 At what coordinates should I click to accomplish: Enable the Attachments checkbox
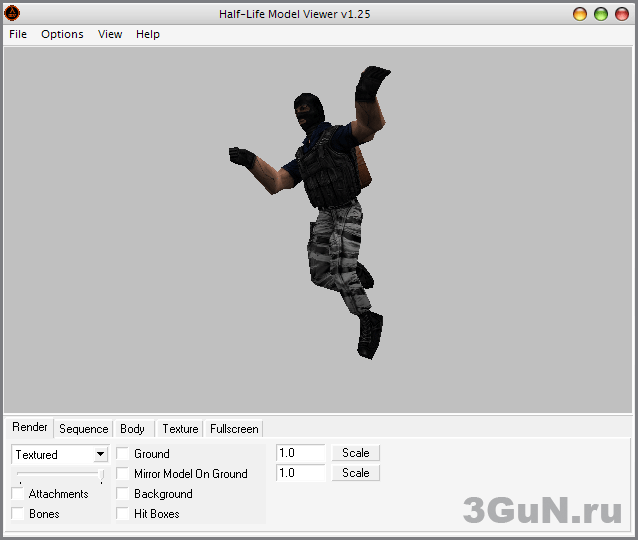17,493
